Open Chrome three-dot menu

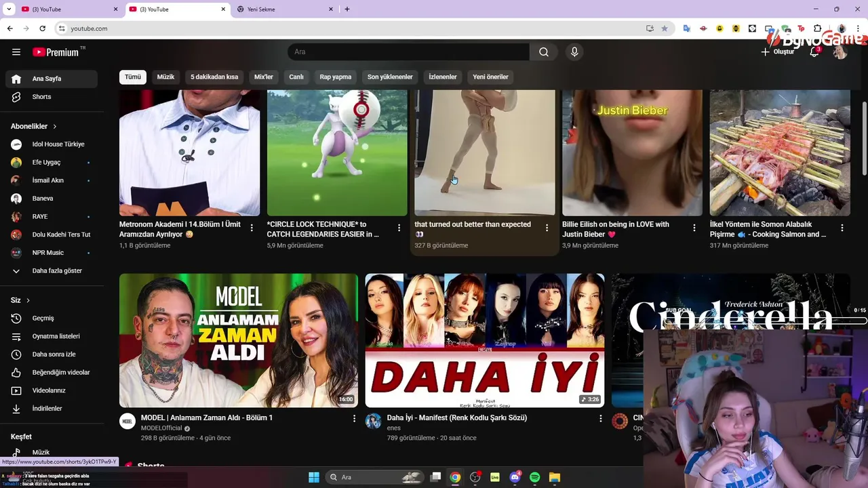(858, 28)
